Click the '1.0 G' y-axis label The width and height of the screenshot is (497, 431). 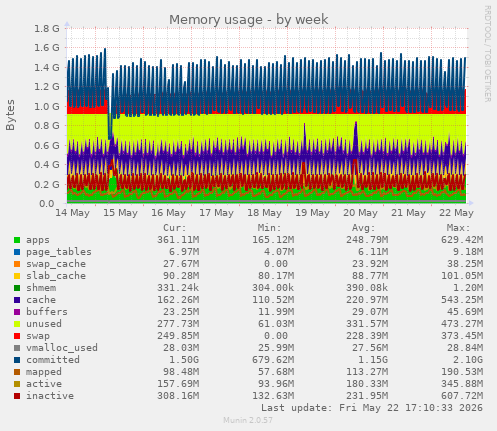[47, 107]
